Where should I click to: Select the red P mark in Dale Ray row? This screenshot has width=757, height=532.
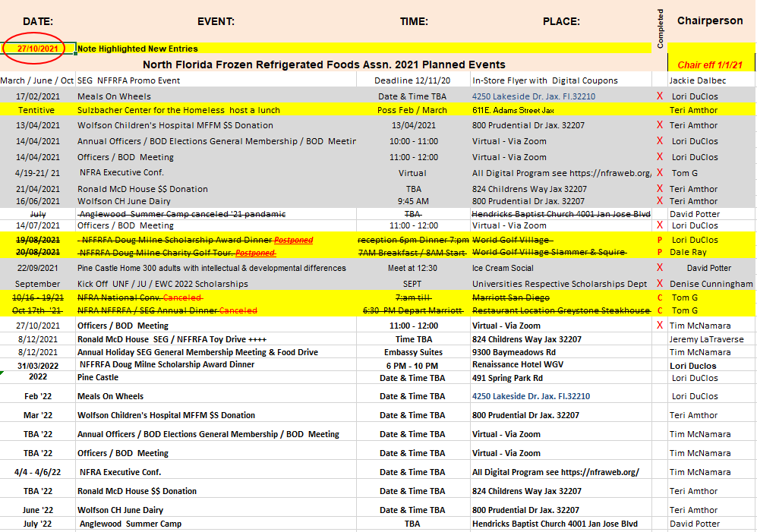(x=660, y=252)
